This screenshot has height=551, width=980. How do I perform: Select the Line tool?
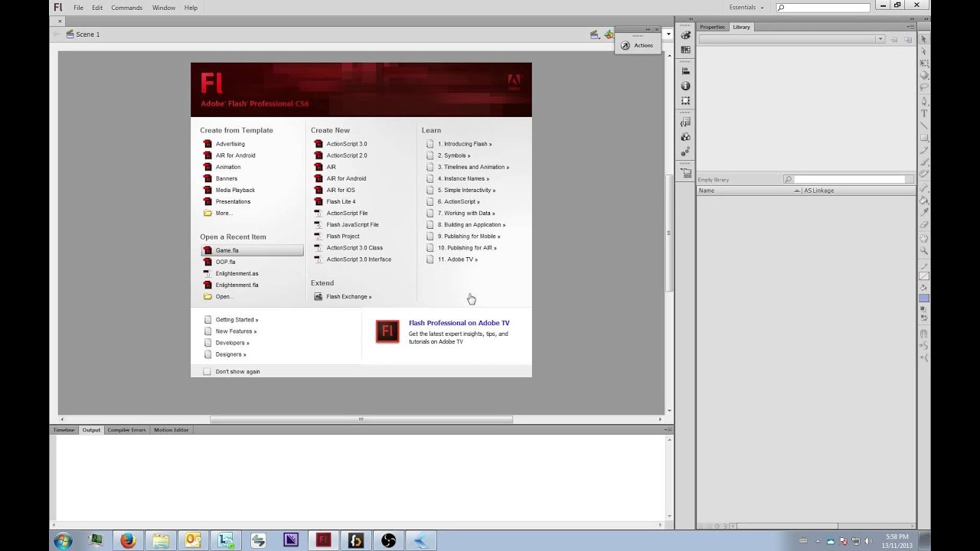pos(924,125)
